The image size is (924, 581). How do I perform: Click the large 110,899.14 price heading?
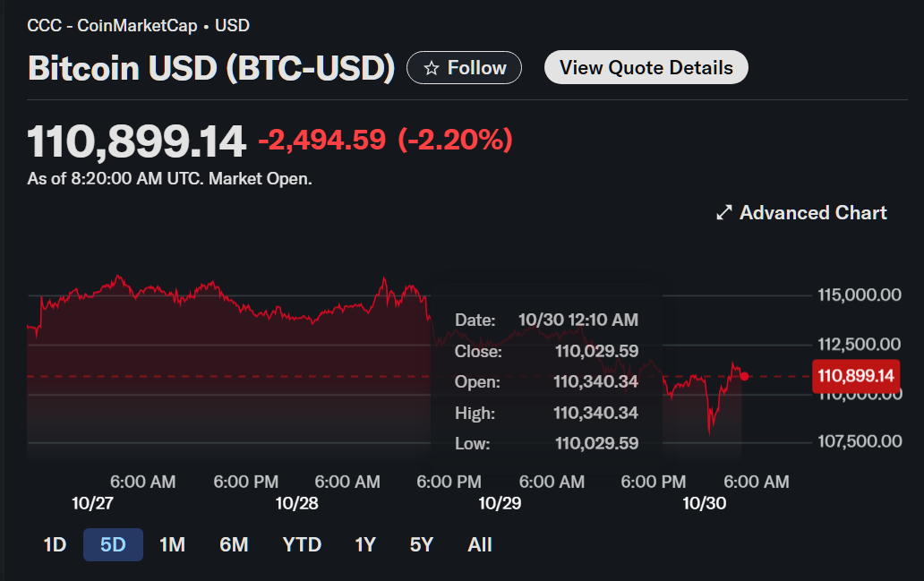[x=136, y=141]
